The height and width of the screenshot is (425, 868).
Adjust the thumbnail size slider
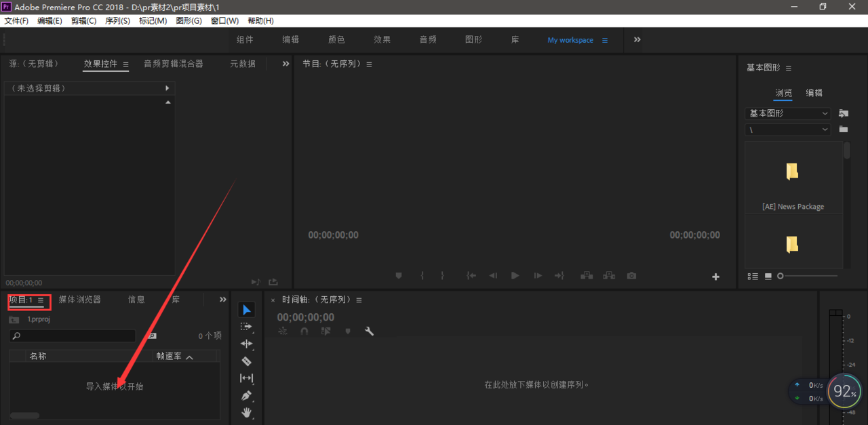click(781, 276)
